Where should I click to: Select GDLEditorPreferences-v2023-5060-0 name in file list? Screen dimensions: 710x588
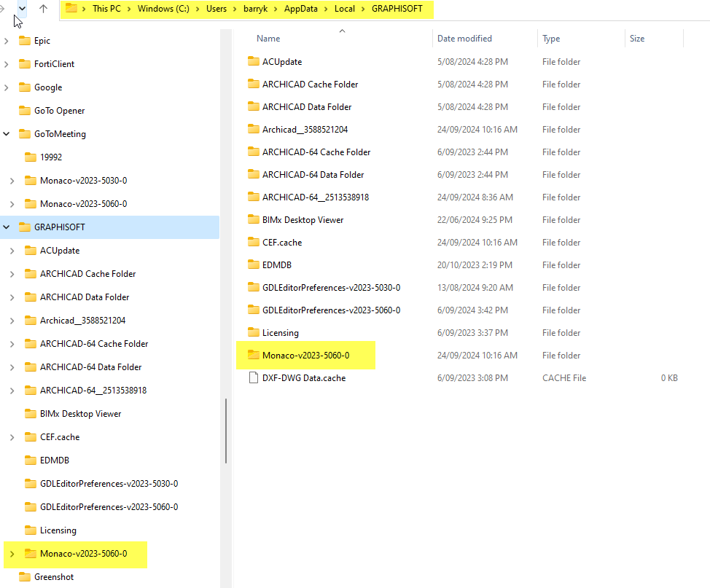point(331,310)
